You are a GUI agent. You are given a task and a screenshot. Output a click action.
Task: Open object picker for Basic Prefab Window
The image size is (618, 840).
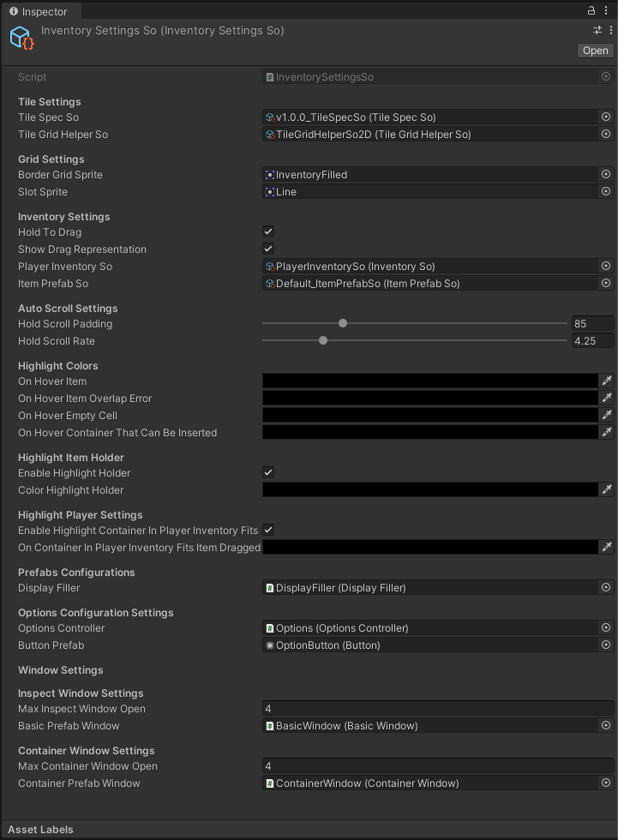tap(606, 725)
